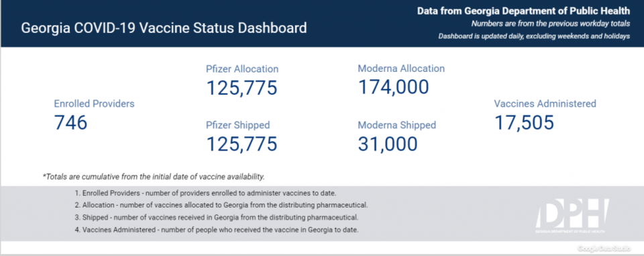Select the Pfizer Allocation figure 125,775

[241, 87]
